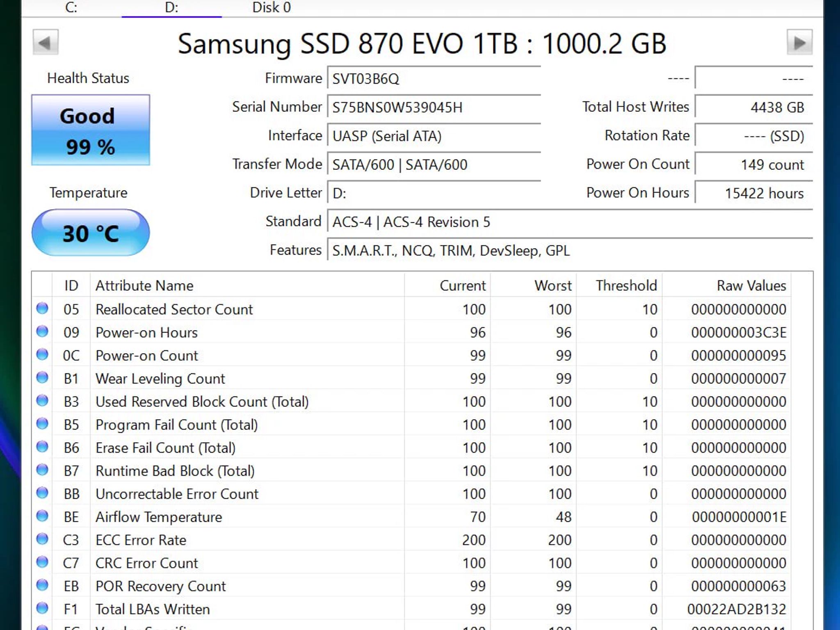Click the status dot for Uncorrectable Error Count
Viewport: 840px width, 630px height.
[42, 493]
